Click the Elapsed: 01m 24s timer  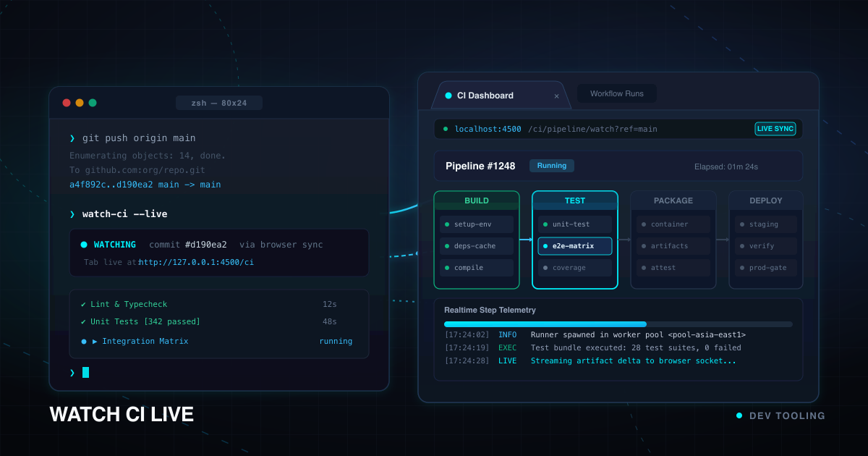pos(726,166)
